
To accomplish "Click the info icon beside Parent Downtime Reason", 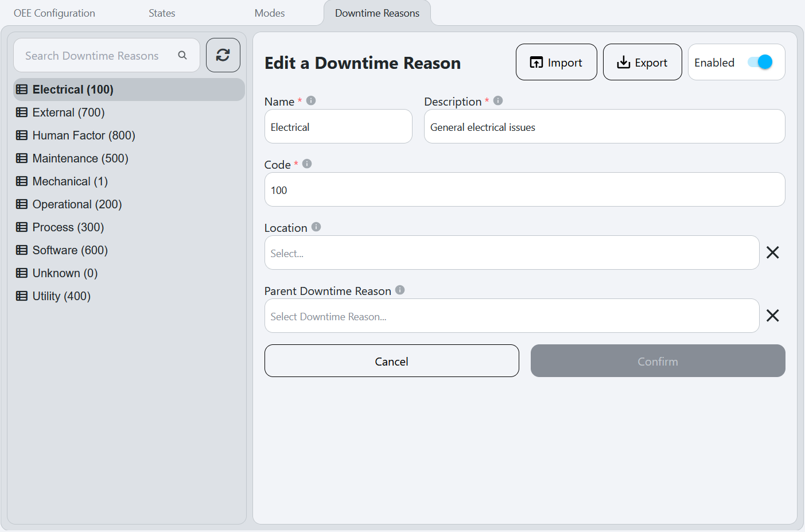I will click(x=400, y=290).
